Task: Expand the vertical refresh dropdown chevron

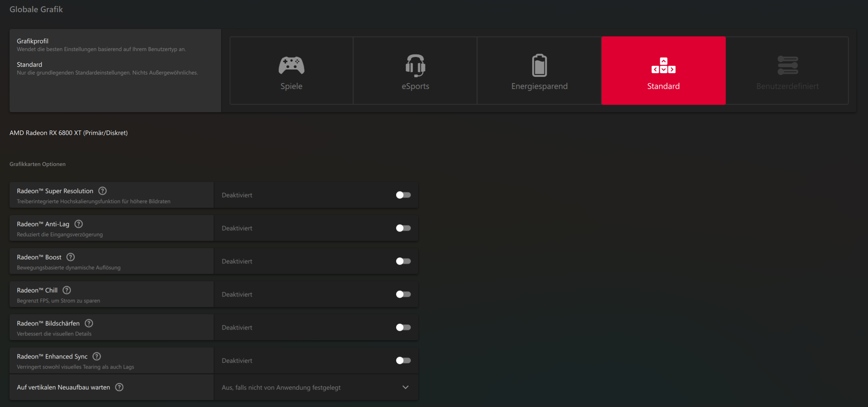Action: pos(405,387)
